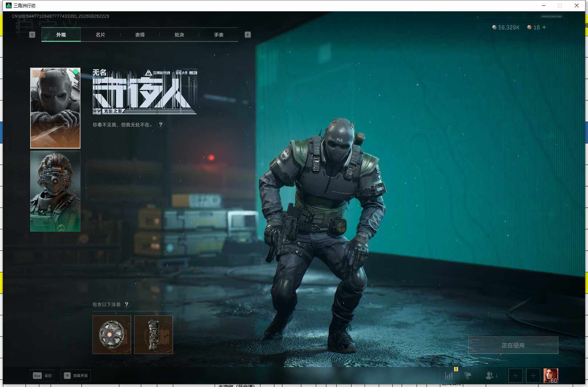Click the 正在使用 button
The height and width of the screenshot is (387, 588).
click(x=513, y=345)
